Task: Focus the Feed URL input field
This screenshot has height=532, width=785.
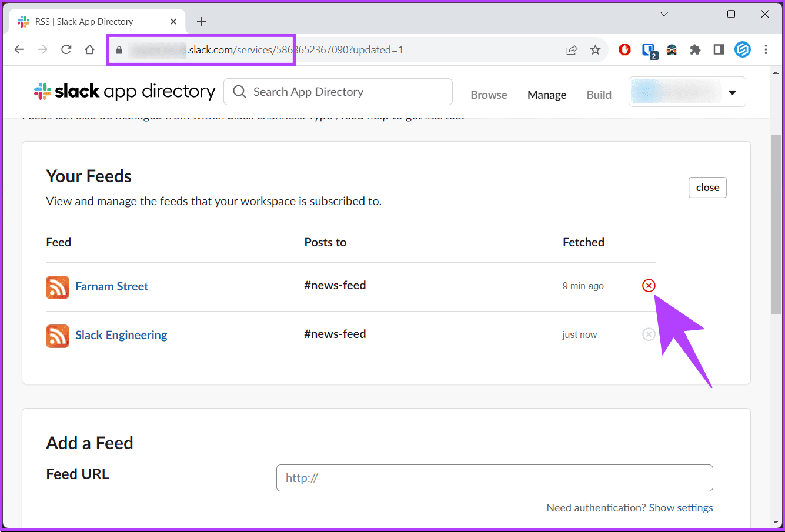Action: click(x=494, y=478)
